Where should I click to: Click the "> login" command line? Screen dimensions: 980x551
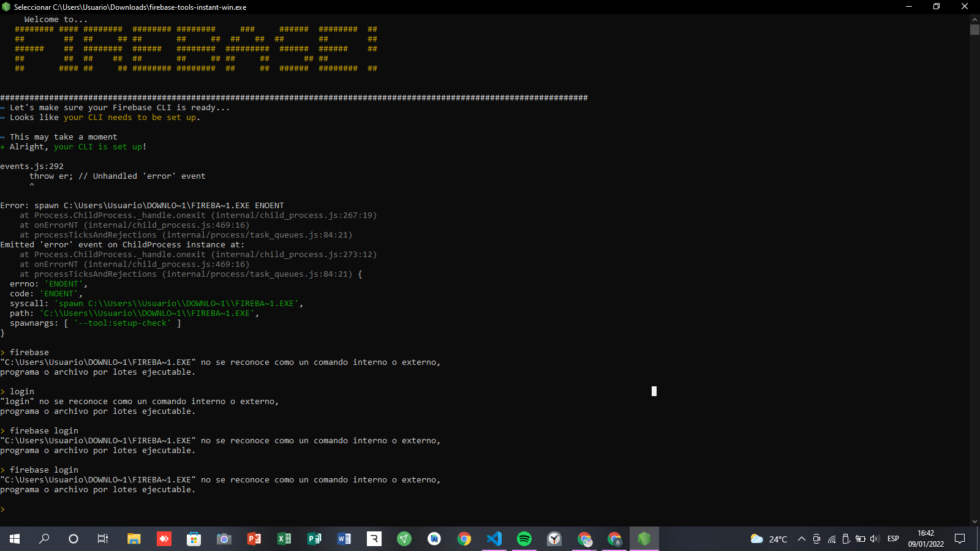coord(17,392)
